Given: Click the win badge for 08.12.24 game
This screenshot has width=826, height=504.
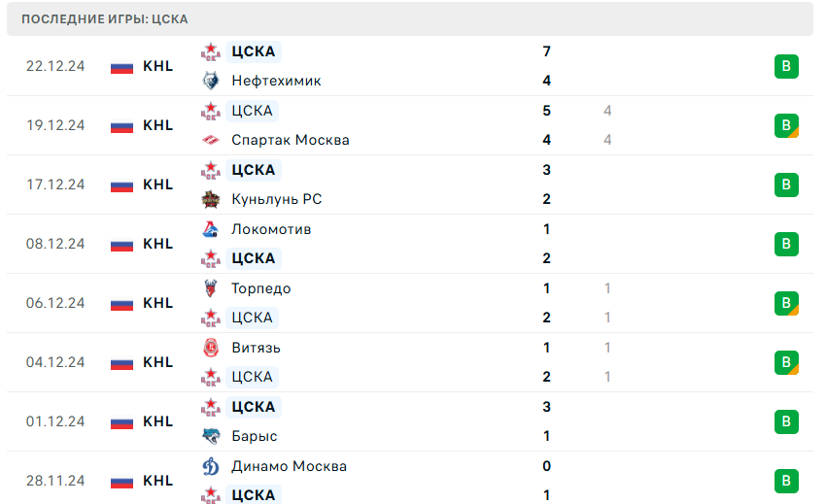Looking at the screenshot, I should [786, 244].
